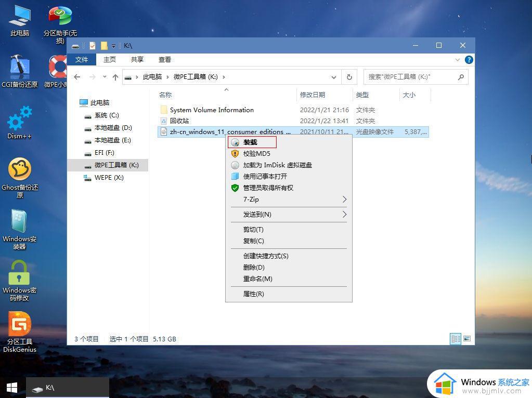Open the 分区工具 DiskGenius desktop icon
The height and width of the screenshot is (398, 532).
[x=20, y=332]
